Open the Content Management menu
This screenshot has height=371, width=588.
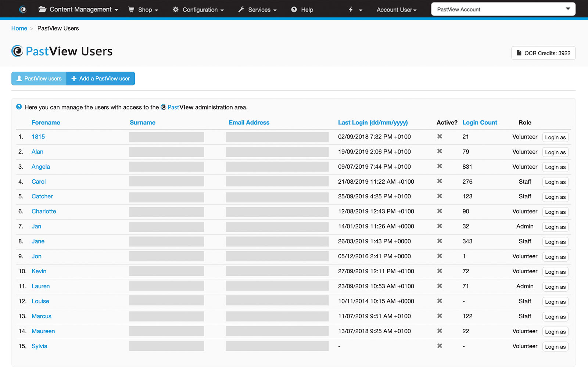[x=78, y=10]
